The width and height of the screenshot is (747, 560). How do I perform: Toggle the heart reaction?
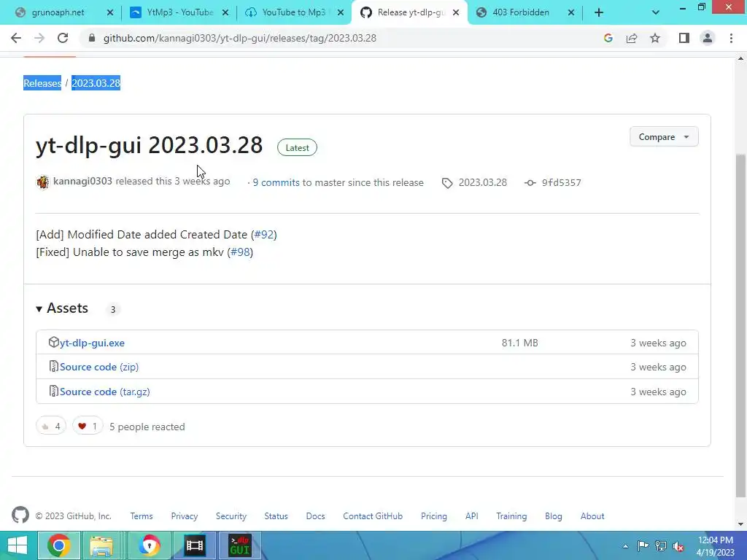(88, 426)
